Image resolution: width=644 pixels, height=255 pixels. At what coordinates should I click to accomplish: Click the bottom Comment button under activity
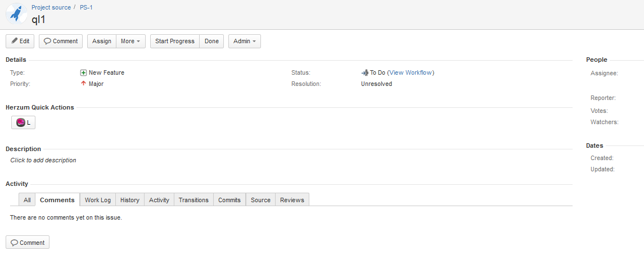click(28, 243)
